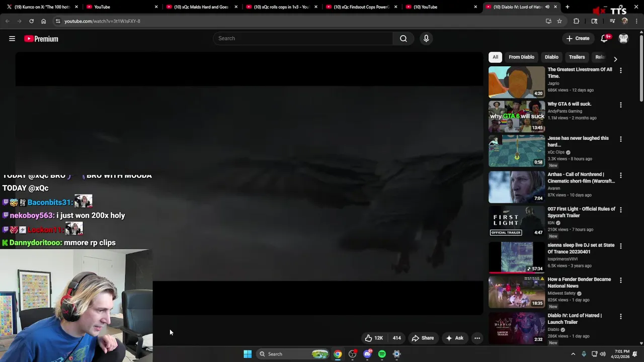Open YouTube notifications bell
644x362 pixels.
click(605, 39)
